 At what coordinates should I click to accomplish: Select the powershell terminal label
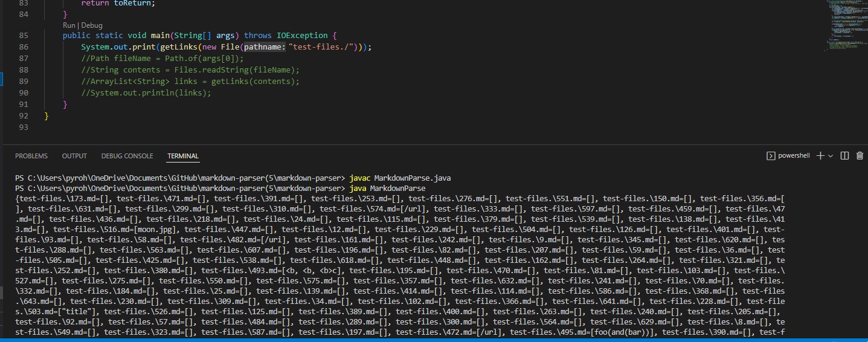tap(793, 156)
